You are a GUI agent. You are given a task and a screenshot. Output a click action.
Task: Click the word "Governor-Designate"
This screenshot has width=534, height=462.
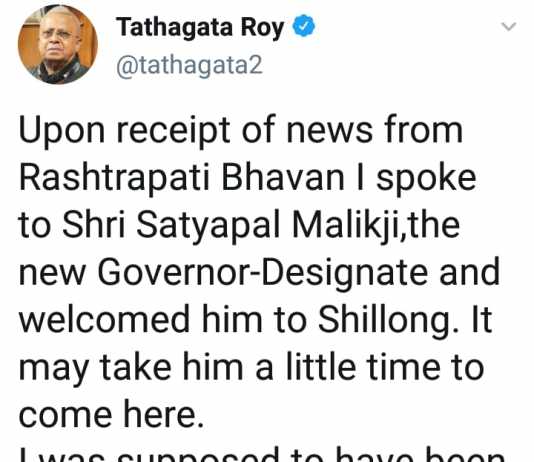pos(262,274)
